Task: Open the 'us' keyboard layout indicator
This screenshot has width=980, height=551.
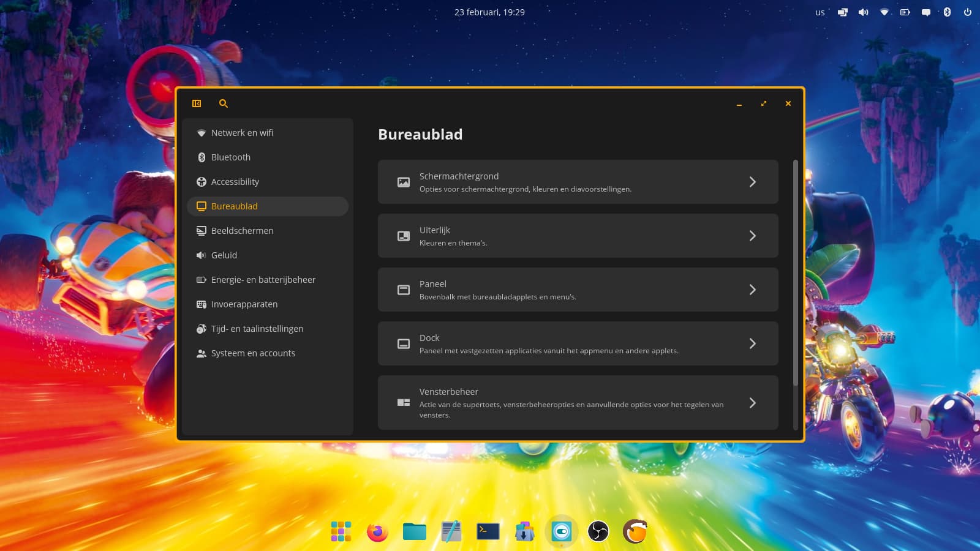Action: (x=820, y=12)
